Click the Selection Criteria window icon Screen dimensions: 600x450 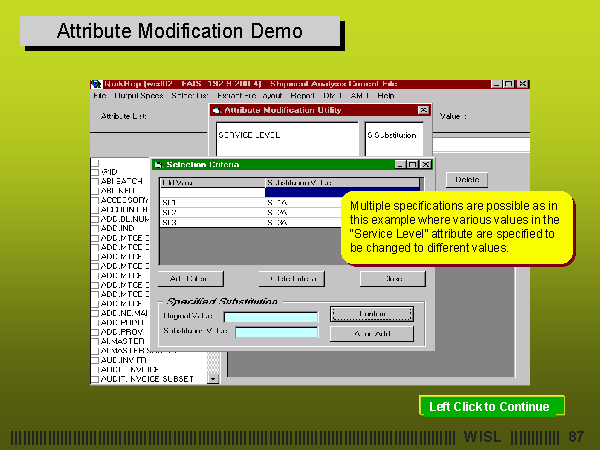tap(158, 164)
